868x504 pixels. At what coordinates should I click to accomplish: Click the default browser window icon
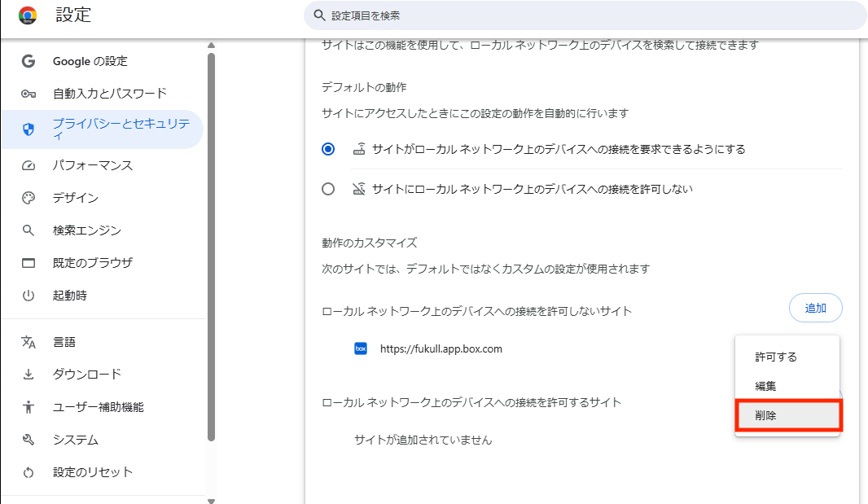point(28,263)
